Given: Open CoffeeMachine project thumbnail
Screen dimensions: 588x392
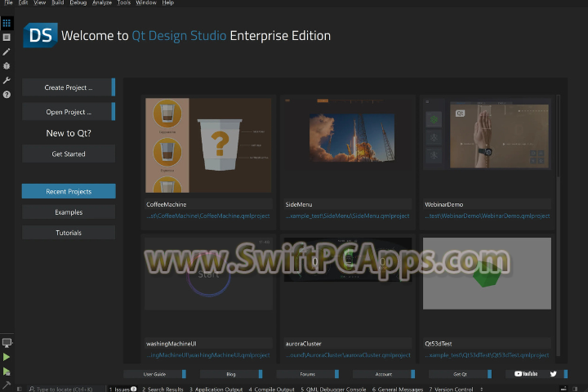Looking at the screenshot, I should click(x=208, y=145).
